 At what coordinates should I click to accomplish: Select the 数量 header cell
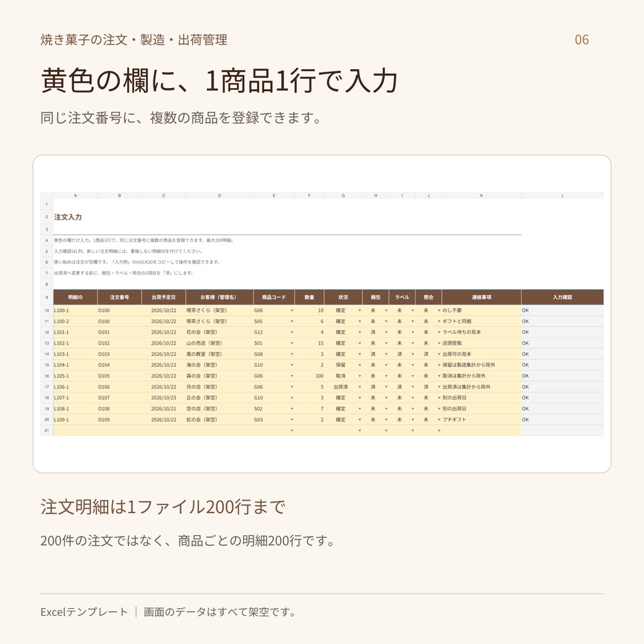309,297
